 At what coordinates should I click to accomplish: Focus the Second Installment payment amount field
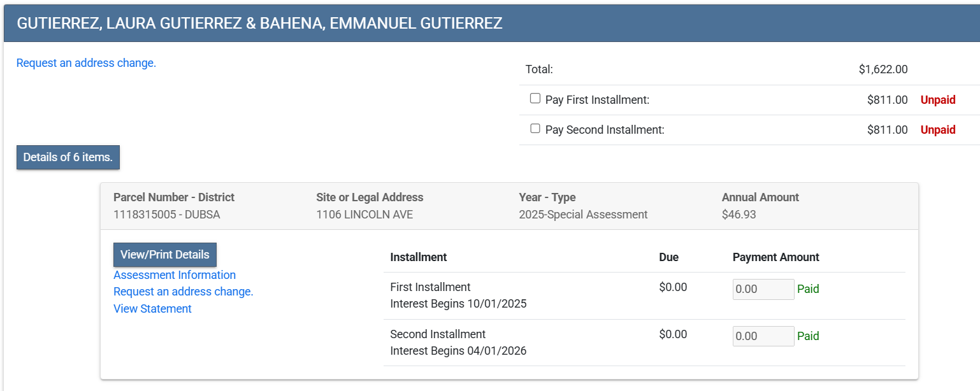click(763, 336)
